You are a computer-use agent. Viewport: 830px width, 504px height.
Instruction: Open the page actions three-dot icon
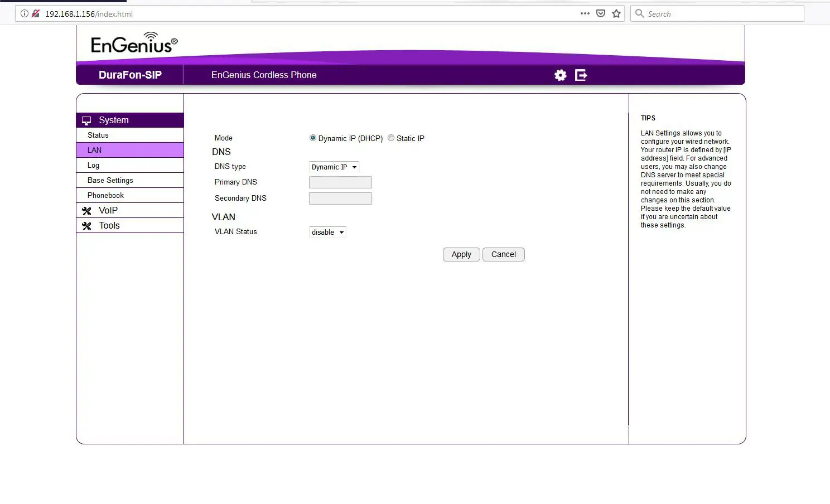coord(585,13)
